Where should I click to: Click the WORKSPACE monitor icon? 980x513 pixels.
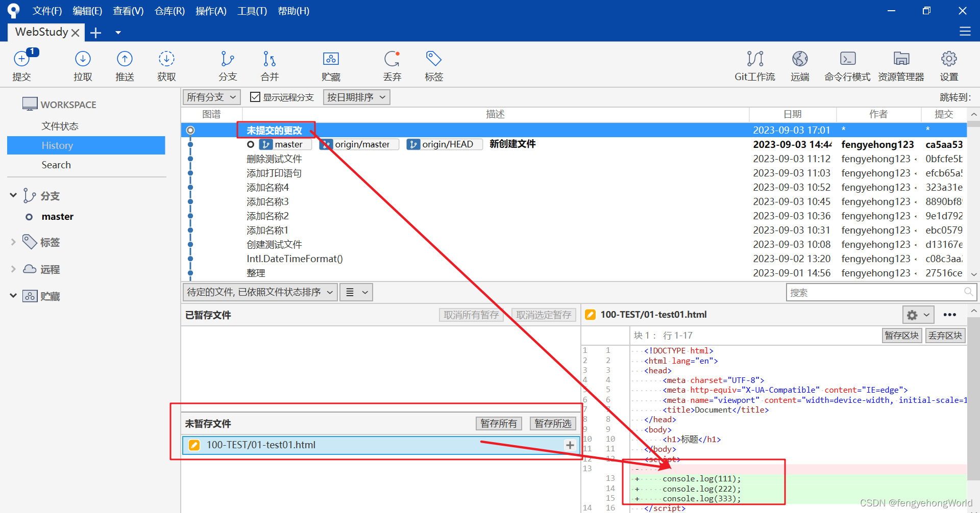coord(30,104)
